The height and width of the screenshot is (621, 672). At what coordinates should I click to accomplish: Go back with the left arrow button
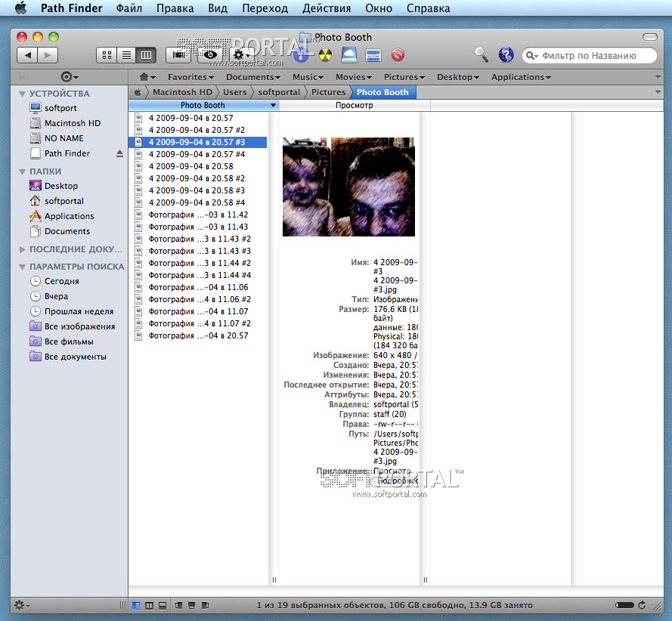tap(27, 55)
